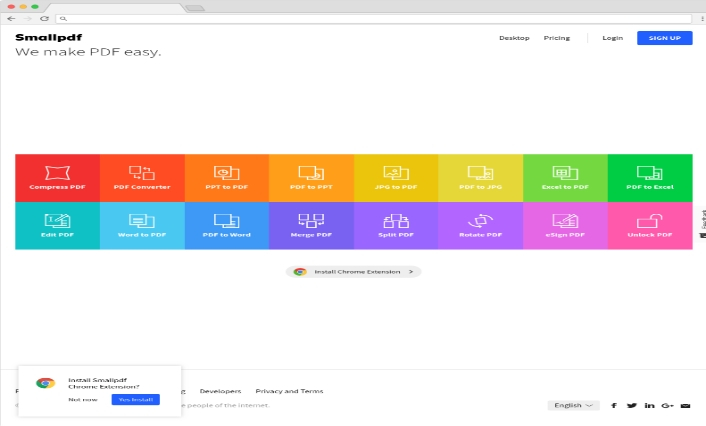This screenshot has width=706, height=426.
Task: Open the Google Plus icon in footer
Action: click(667, 405)
